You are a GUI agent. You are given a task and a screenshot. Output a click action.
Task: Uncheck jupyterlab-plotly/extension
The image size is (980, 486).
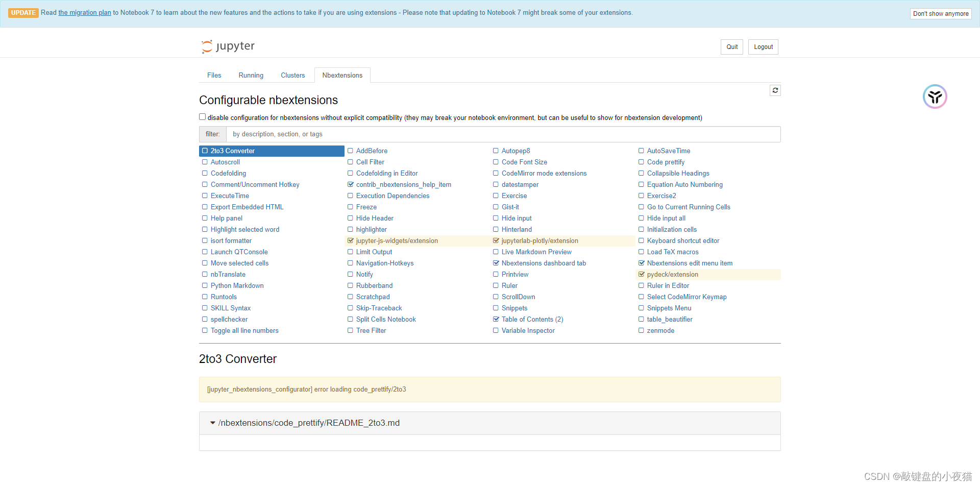coord(496,240)
